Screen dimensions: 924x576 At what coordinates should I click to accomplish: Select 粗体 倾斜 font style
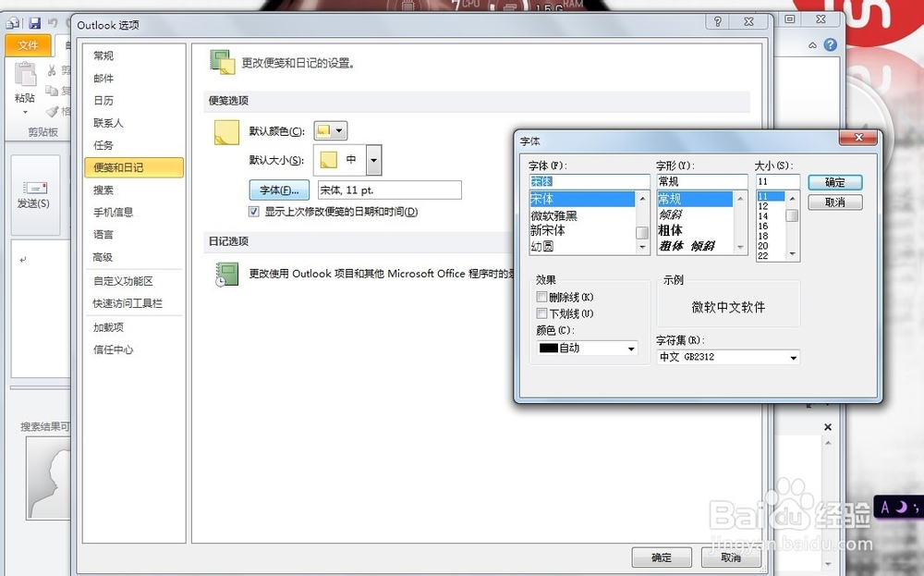click(x=696, y=247)
